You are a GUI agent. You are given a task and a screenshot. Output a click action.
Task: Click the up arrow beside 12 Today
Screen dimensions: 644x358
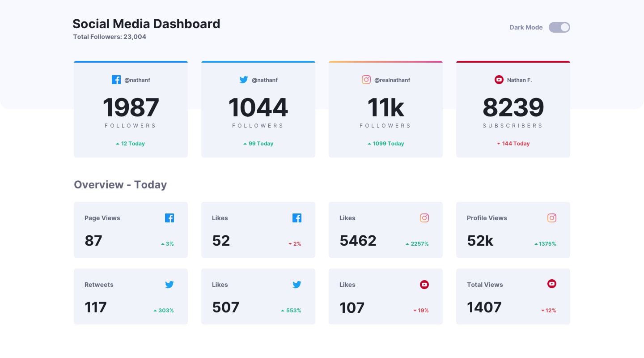tap(118, 144)
